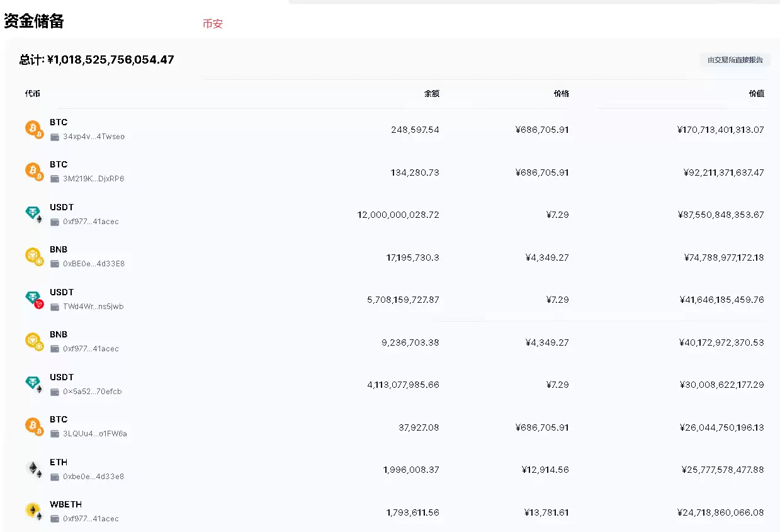The width and height of the screenshot is (780, 532).
Task: Click the BTC coin icon for wallet 3M219K...DjxRP6
Action: click(33, 171)
